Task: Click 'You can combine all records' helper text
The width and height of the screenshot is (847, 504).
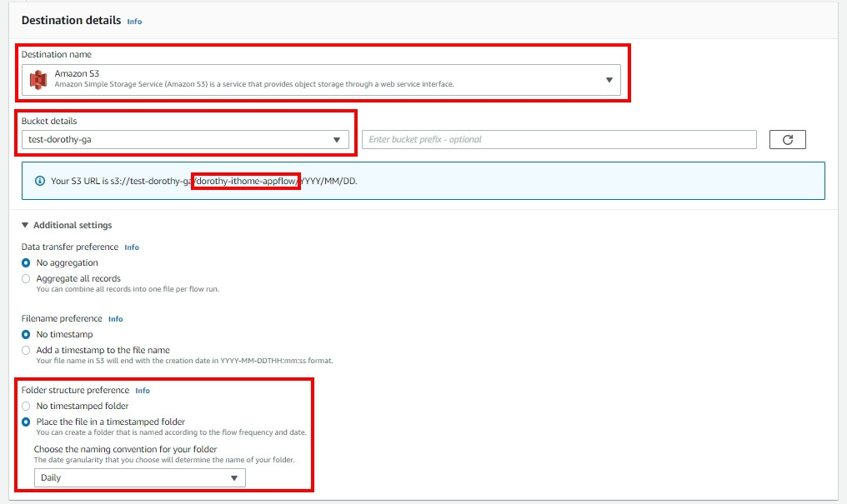Action: 128,289
